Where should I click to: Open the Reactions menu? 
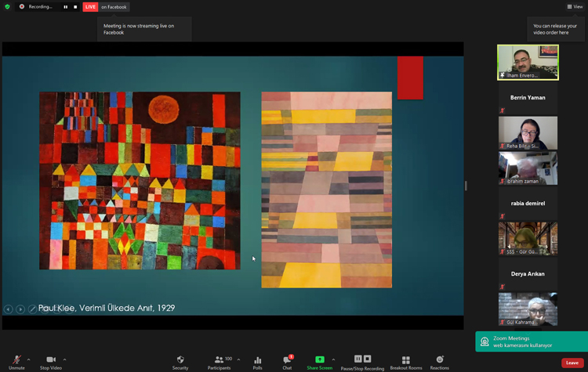tap(439, 360)
